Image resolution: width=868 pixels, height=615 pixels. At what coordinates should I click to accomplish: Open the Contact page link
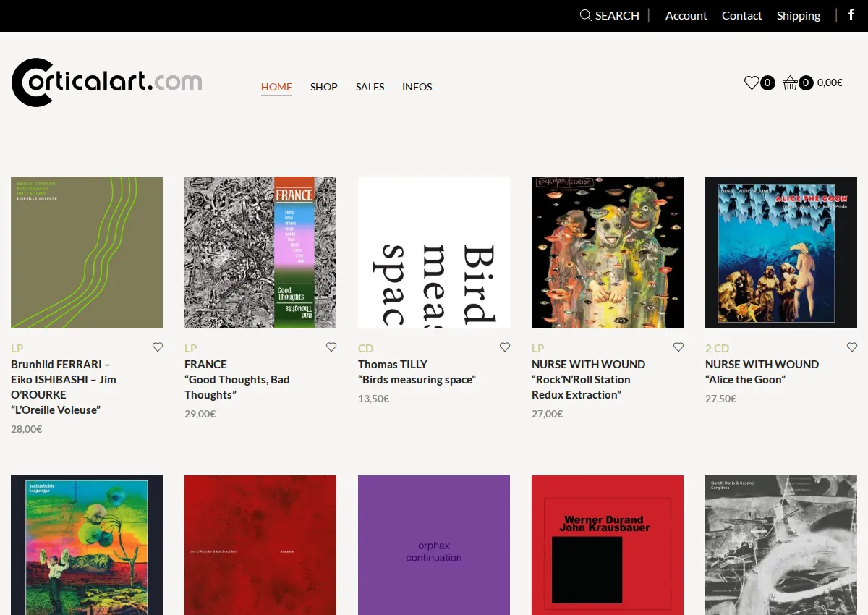pyautogui.click(x=742, y=15)
